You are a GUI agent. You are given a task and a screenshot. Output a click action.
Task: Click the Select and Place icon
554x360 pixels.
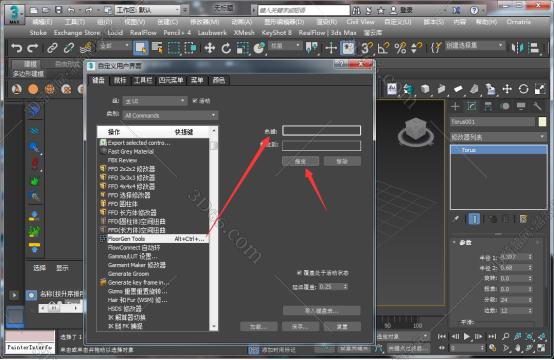(x=259, y=48)
